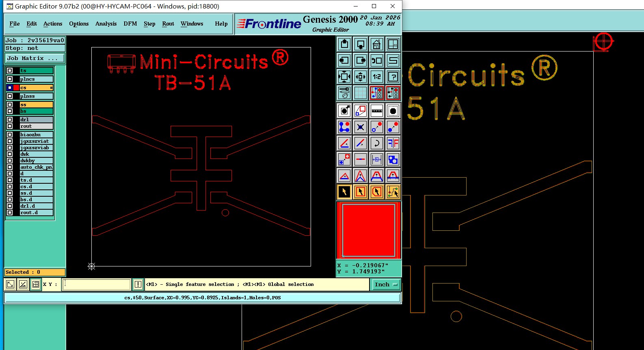Select the black arrow single selection tool

click(x=344, y=192)
